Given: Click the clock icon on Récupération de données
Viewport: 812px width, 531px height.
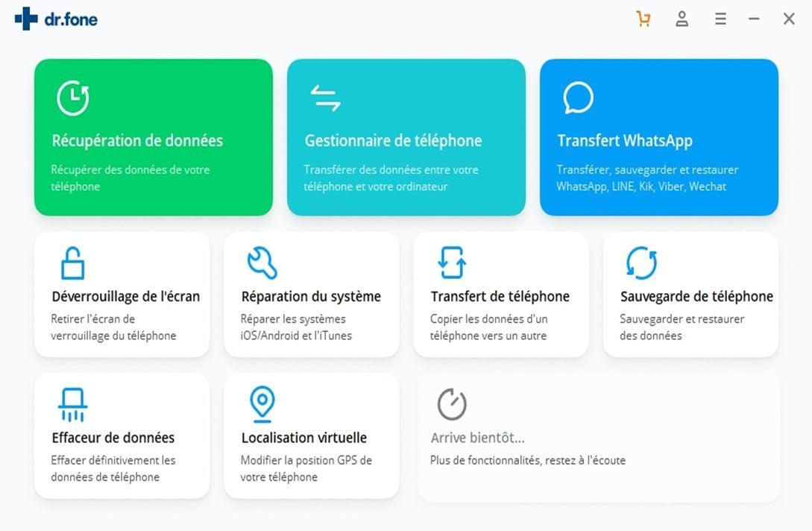Looking at the screenshot, I should 73,98.
